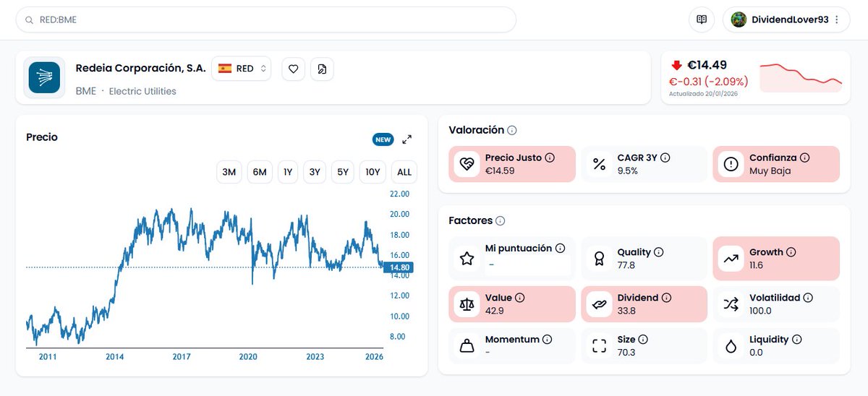Click the €14.49 price value
The height and width of the screenshot is (396, 868).
coord(707,65)
